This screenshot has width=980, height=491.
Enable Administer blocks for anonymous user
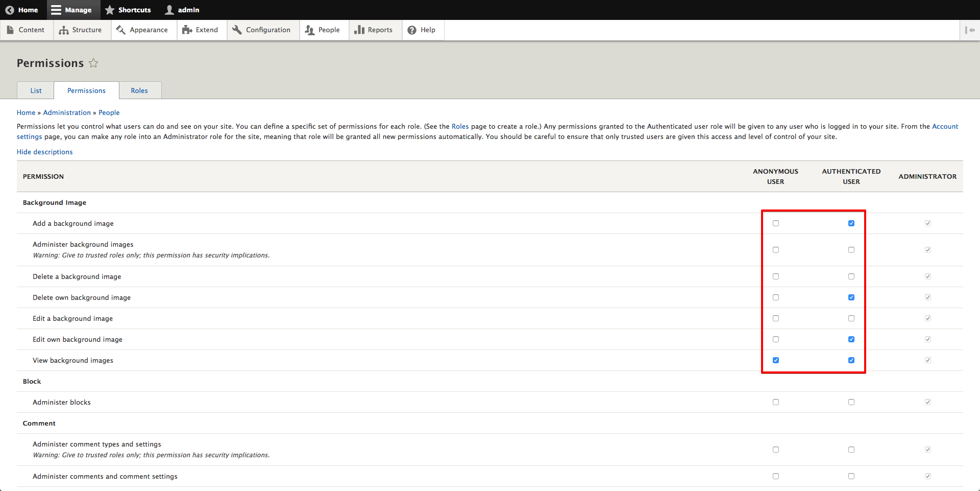(x=775, y=402)
